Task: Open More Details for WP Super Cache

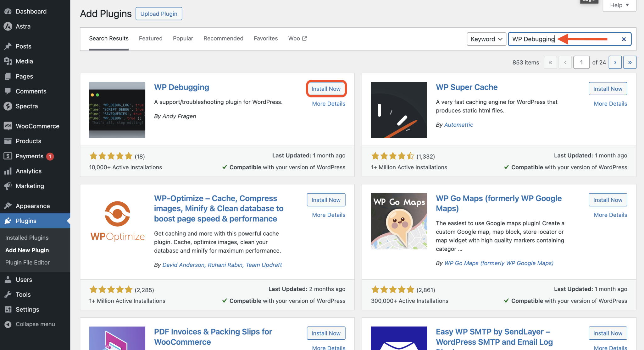Action: 610,104
